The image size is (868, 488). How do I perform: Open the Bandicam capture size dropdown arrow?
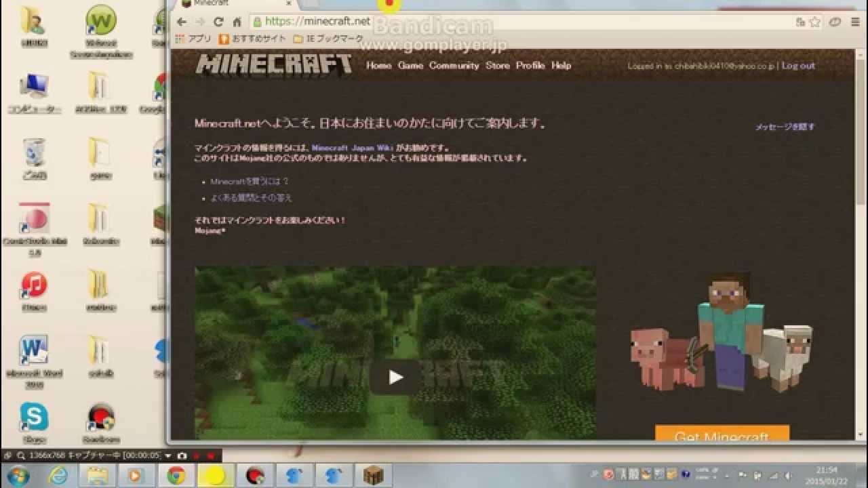(167, 455)
